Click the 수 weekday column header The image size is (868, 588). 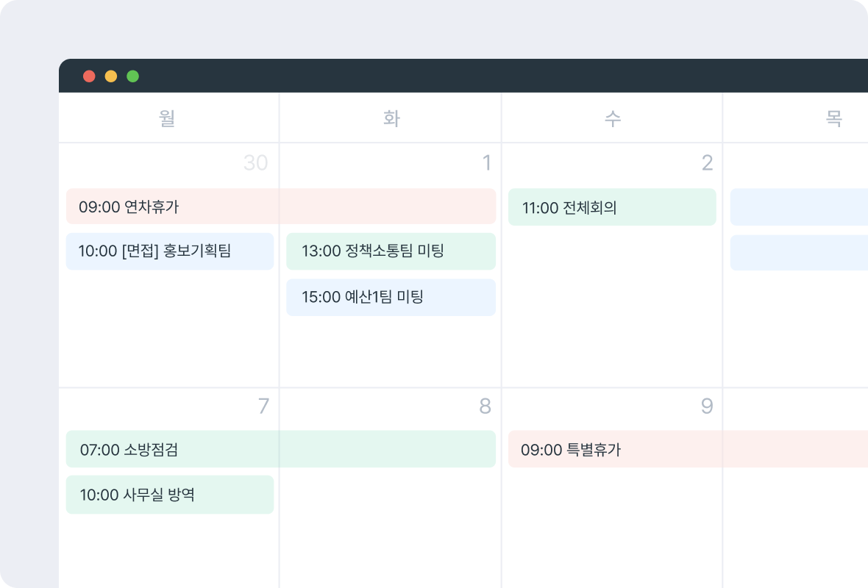tap(612, 118)
